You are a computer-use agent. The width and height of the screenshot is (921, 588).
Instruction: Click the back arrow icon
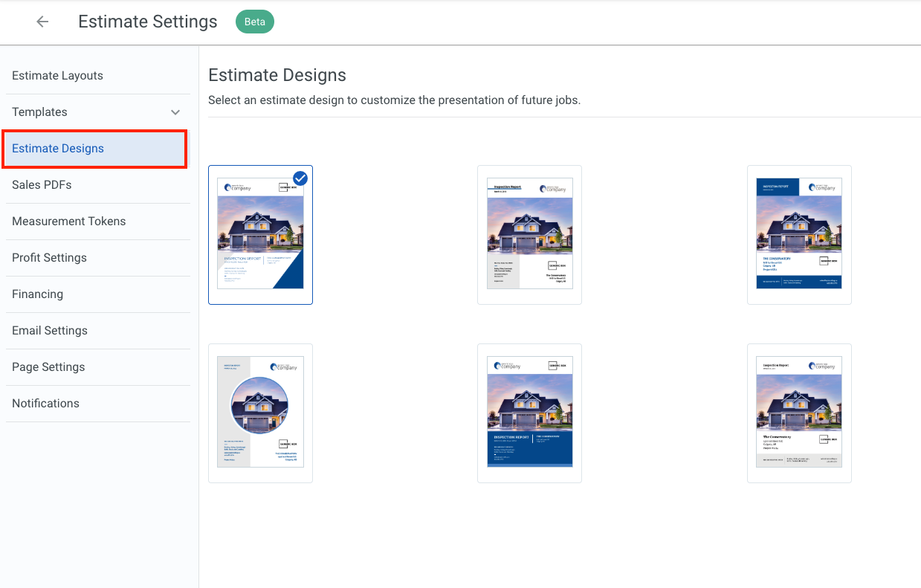[x=42, y=22]
